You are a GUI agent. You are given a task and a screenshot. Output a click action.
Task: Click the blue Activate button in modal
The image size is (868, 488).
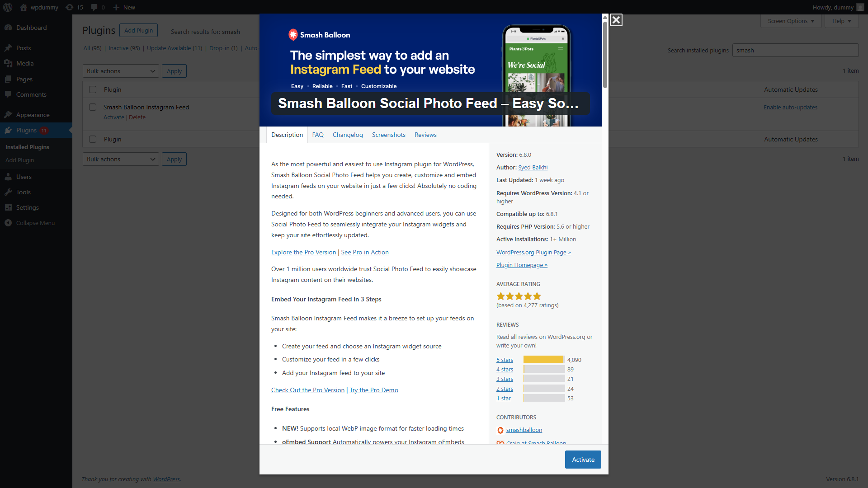pyautogui.click(x=583, y=460)
